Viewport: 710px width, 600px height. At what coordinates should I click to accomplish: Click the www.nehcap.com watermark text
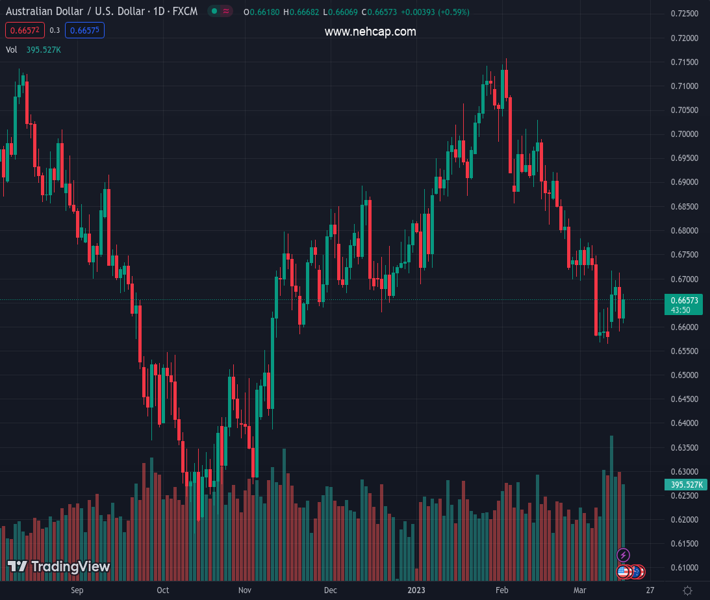pyautogui.click(x=370, y=32)
